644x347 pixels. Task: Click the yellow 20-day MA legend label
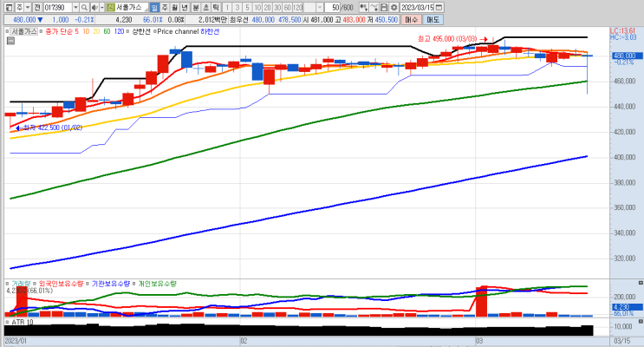click(96, 31)
